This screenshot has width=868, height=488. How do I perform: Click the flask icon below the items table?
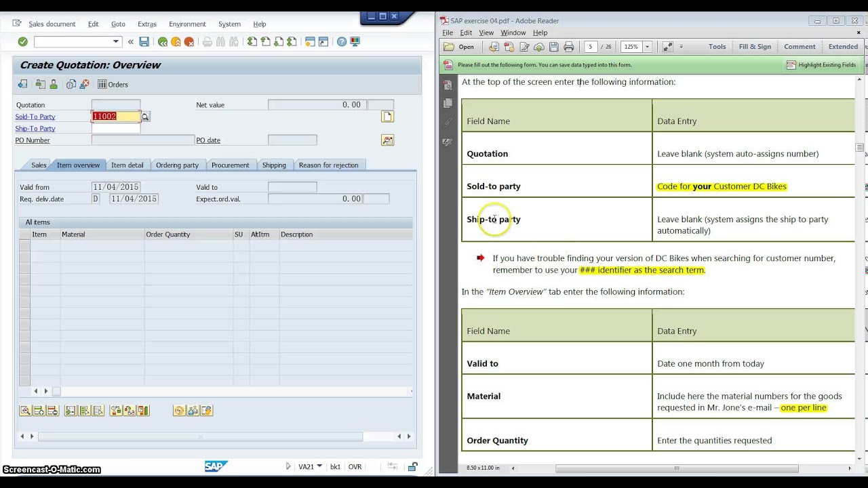tap(193, 411)
